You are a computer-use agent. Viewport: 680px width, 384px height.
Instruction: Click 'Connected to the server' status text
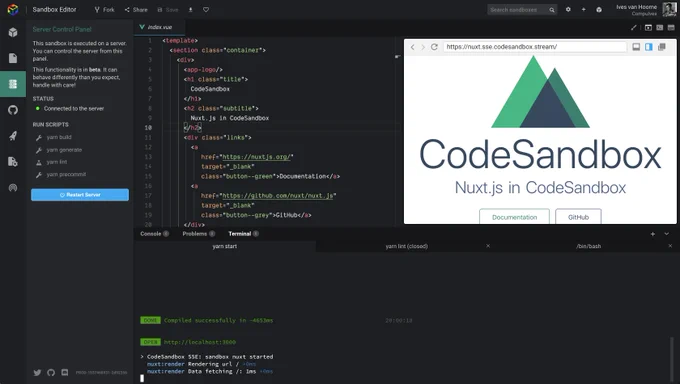click(x=74, y=108)
